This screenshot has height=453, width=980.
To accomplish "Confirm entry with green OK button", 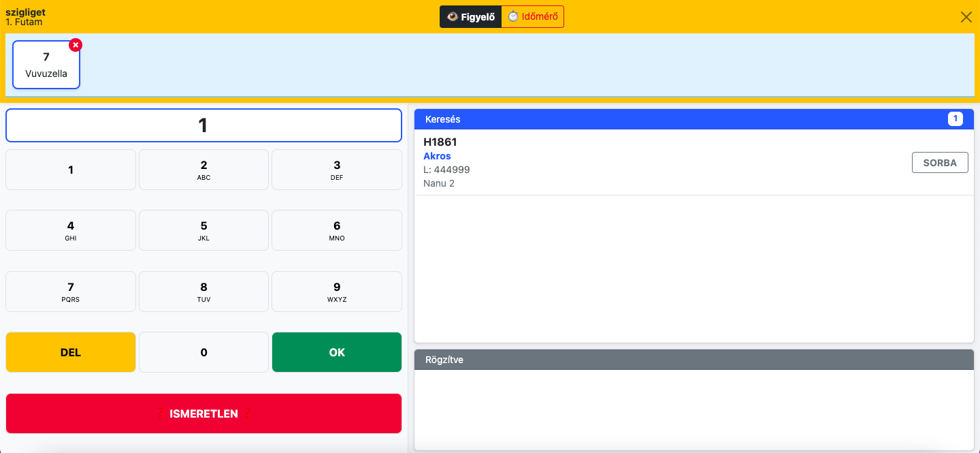I will [x=337, y=352].
